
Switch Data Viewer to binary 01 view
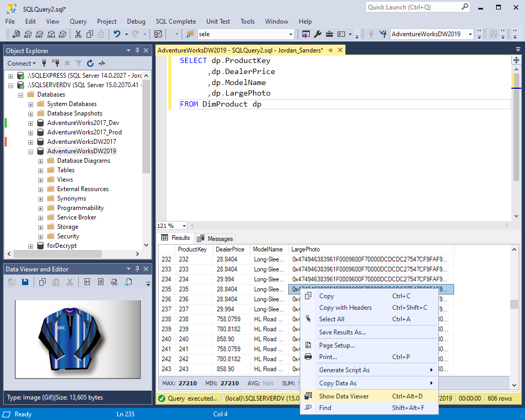[87, 282]
